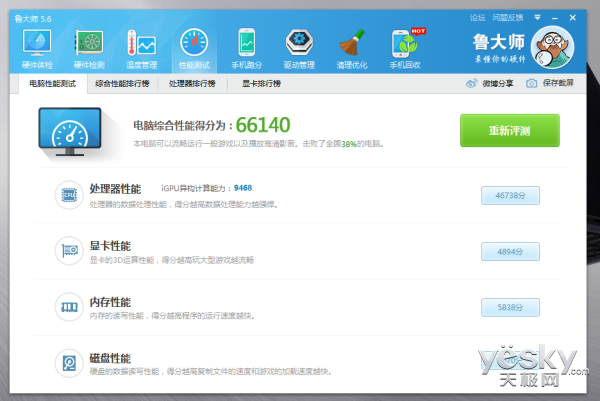Open 清理优化 cleanup broom icon
Image resolution: width=600 pixels, height=401 pixels.
pos(350,46)
